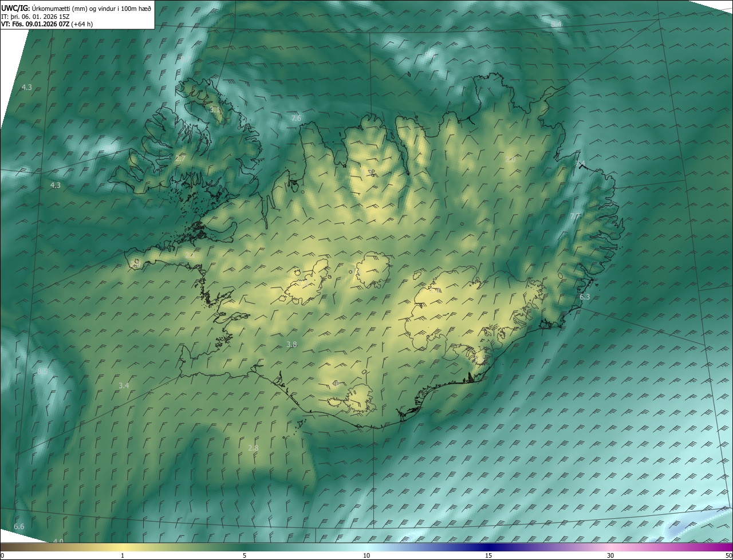Click the colour scale tick label 10
Viewport: 733px width, 560px height.
[366, 555]
